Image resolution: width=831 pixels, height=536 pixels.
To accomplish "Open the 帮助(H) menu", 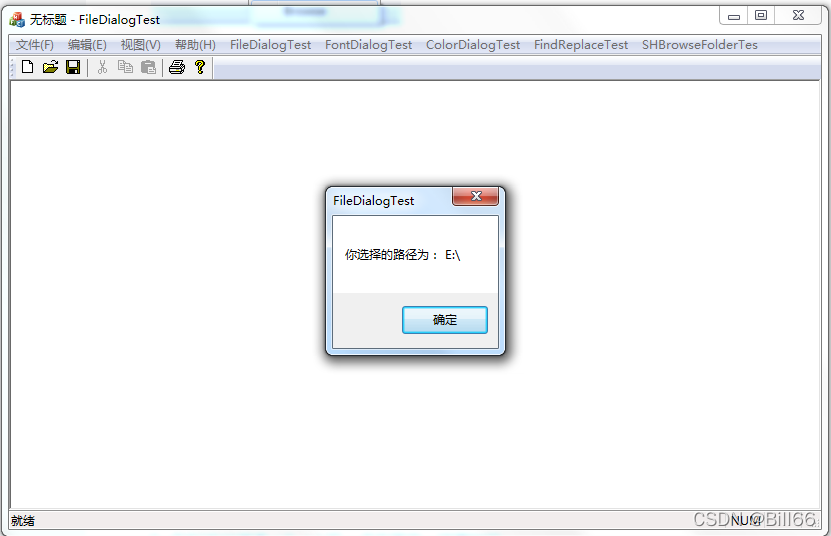I will pyautogui.click(x=196, y=45).
